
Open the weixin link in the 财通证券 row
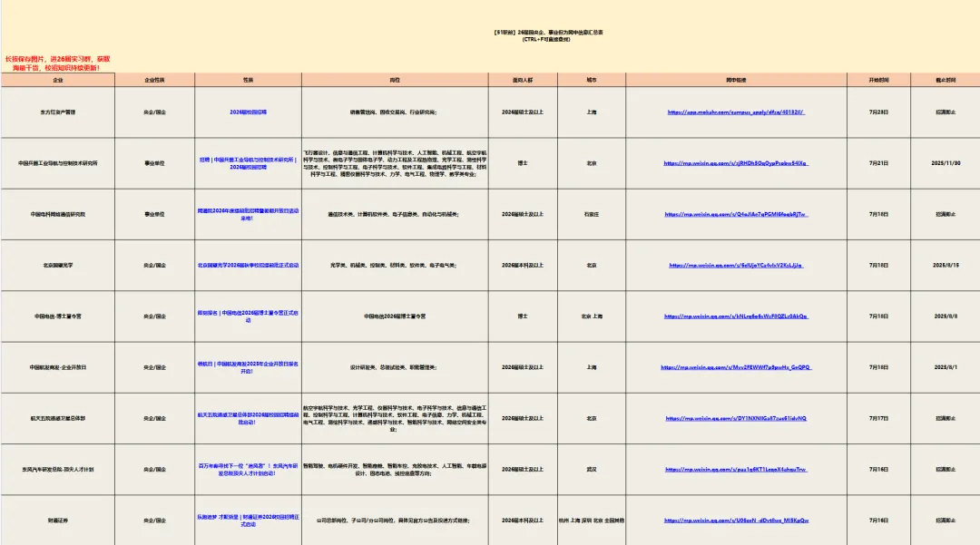tap(736, 520)
